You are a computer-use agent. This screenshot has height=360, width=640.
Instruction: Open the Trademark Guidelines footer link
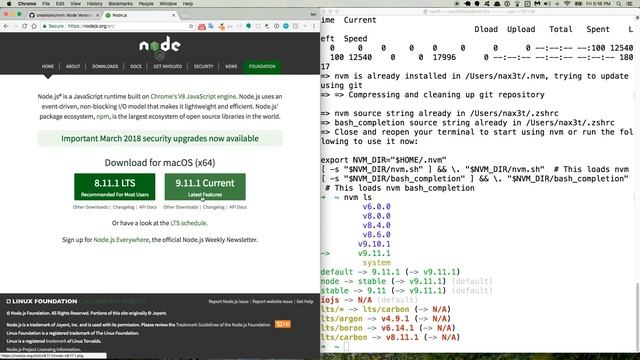tap(223, 325)
